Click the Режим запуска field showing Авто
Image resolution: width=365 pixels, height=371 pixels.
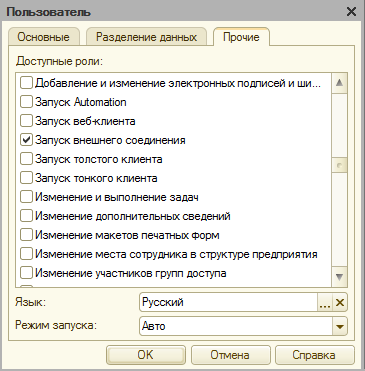(x=236, y=326)
